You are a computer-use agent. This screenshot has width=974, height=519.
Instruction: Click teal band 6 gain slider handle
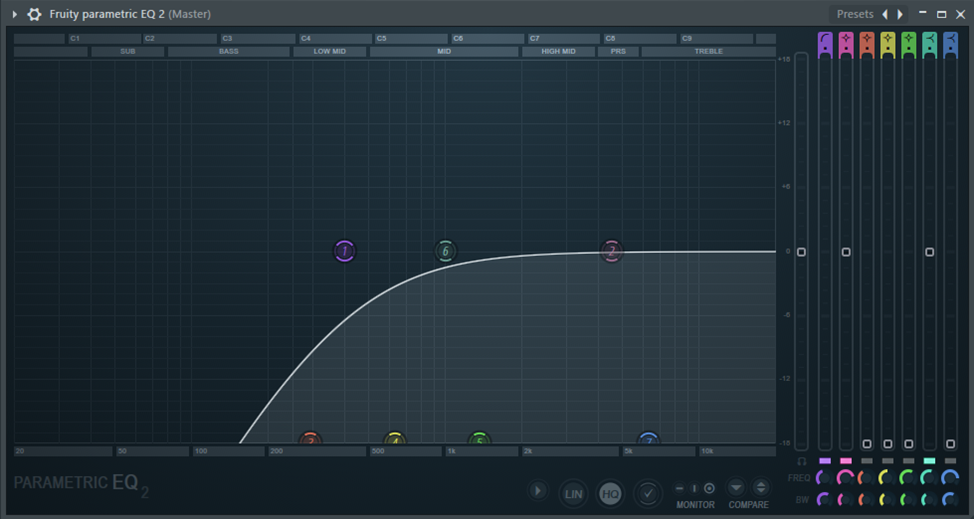[929, 252]
